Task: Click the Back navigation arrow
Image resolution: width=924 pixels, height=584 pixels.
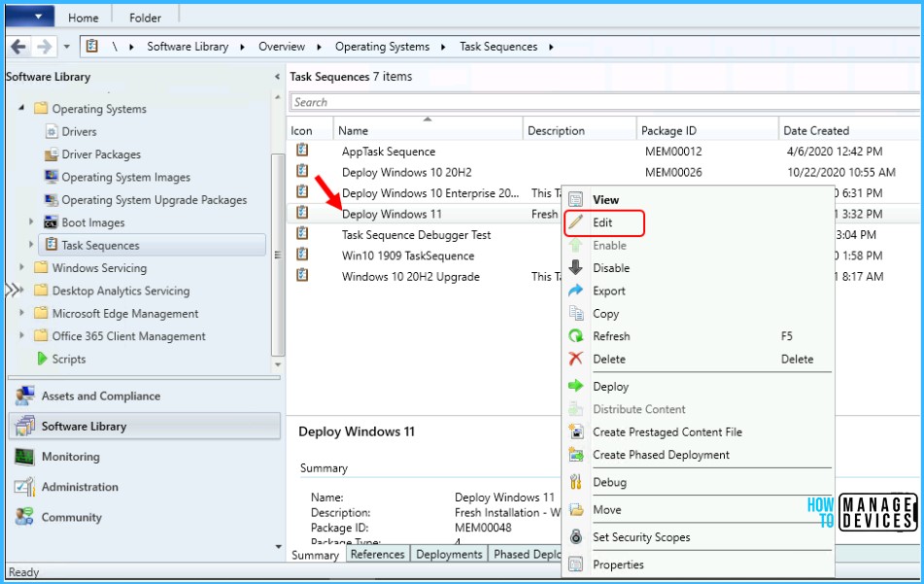Action: point(18,46)
